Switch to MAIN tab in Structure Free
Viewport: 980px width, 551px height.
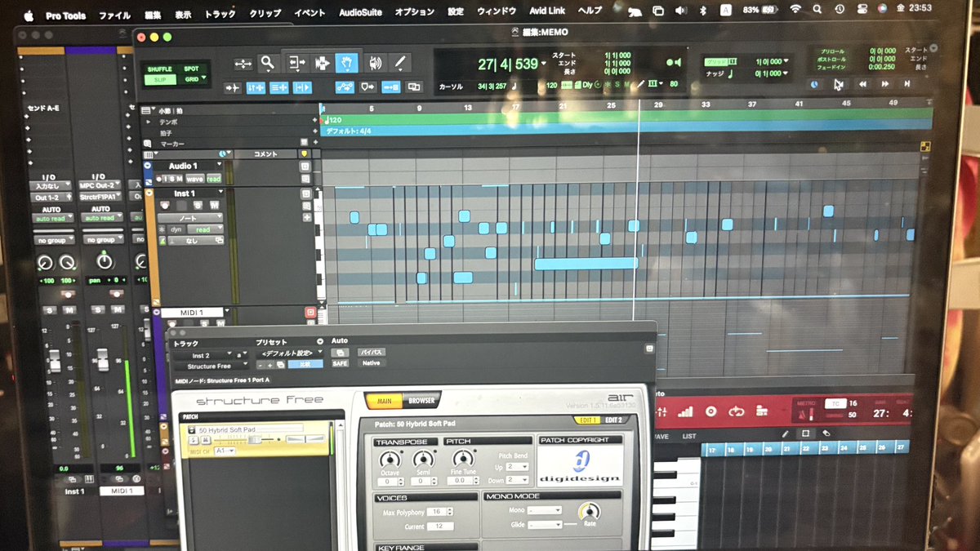click(x=383, y=401)
